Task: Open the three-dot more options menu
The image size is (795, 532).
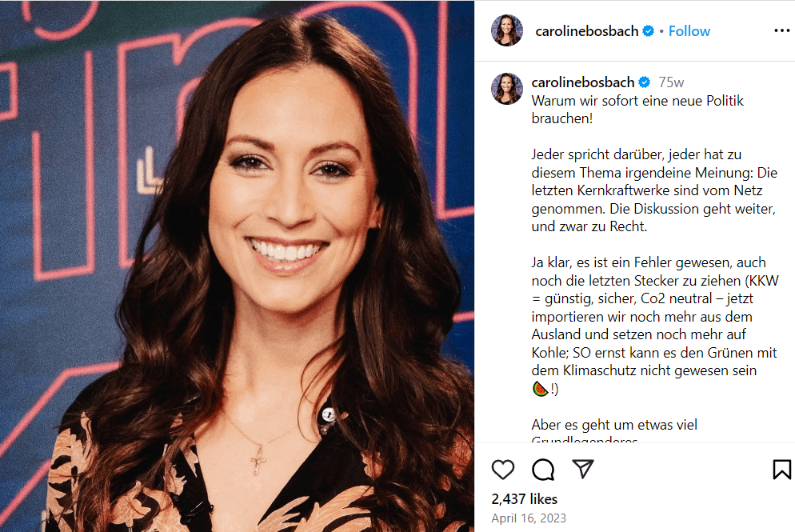Action: [782, 31]
